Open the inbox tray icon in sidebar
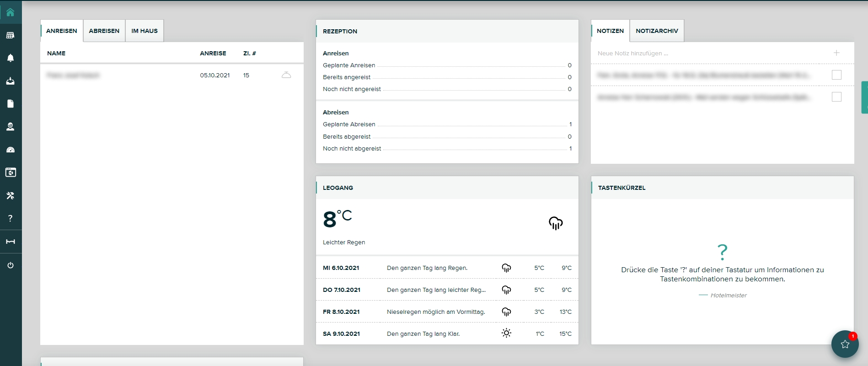 click(10, 81)
